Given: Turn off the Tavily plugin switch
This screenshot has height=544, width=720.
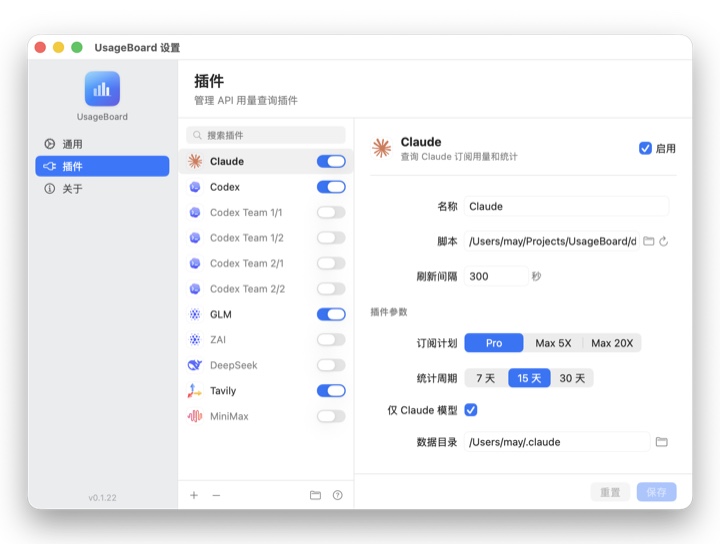Looking at the screenshot, I should click(x=331, y=391).
